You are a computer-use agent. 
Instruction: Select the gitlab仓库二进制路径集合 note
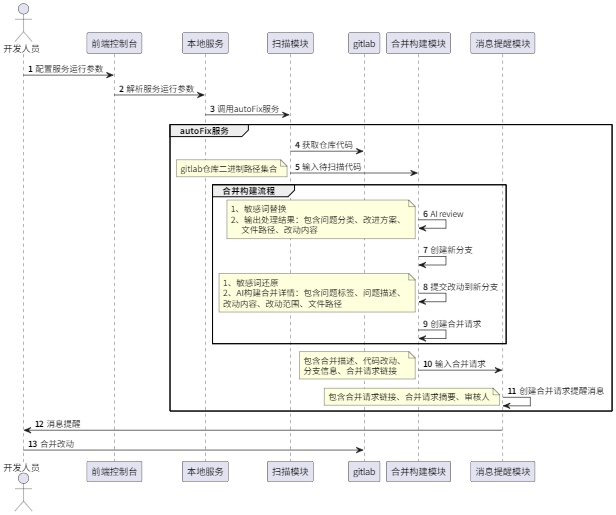(230, 169)
